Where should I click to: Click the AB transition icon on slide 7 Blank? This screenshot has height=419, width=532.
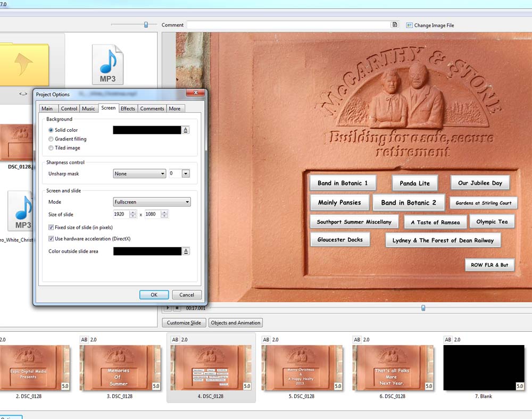pos(448,339)
